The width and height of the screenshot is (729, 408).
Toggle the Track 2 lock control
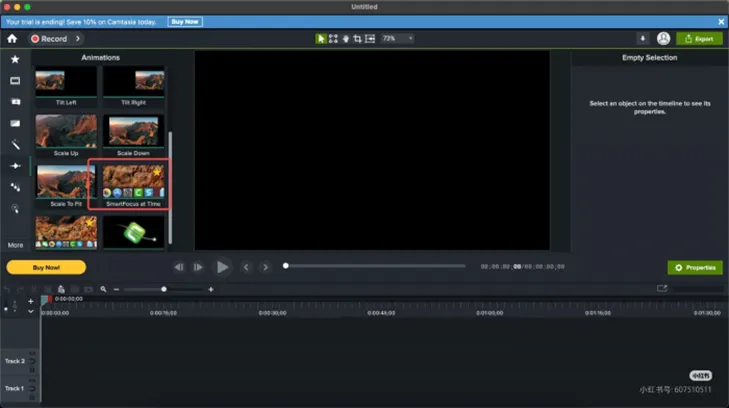click(x=32, y=361)
